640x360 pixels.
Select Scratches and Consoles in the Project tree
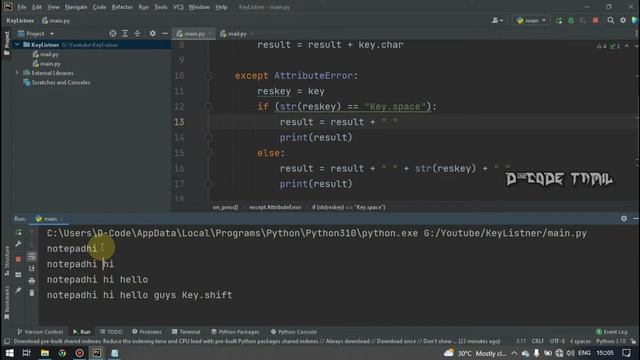56,82
